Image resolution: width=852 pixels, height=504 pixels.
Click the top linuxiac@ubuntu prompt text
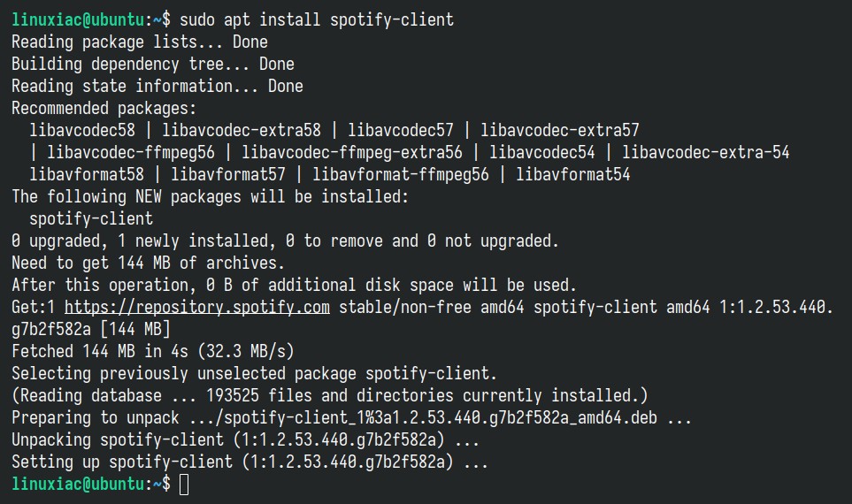click(78, 20)
